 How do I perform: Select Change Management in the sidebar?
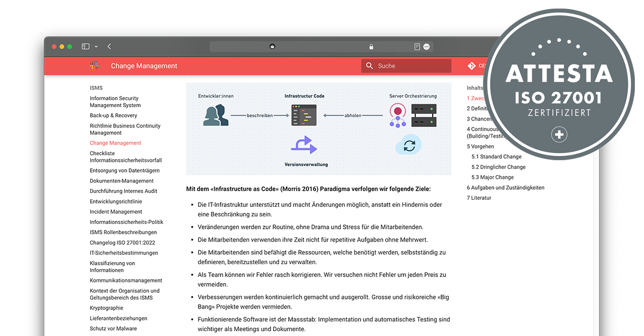pyautogui.click(x=115, y=143)
